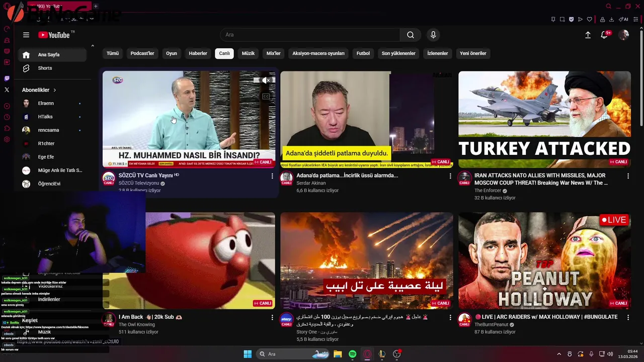Open browser downloads icon
644x362 pixels.
click(x=611, y=19)
